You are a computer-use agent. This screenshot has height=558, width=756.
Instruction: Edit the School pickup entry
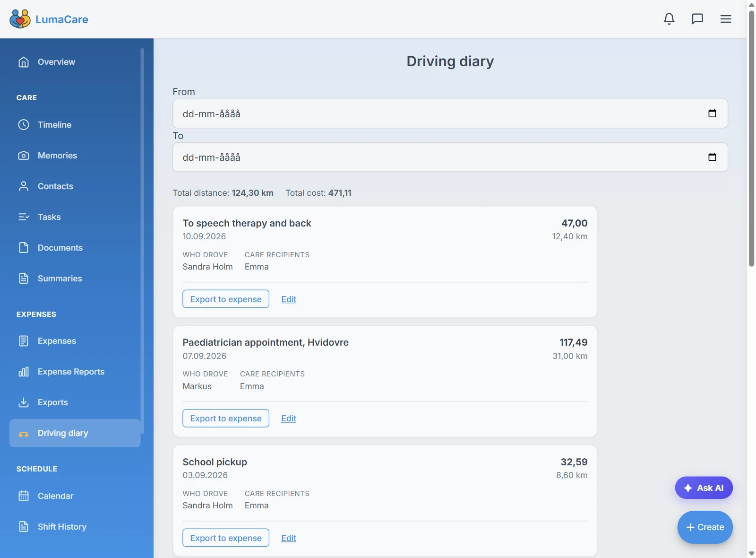(x=289, y=538)
